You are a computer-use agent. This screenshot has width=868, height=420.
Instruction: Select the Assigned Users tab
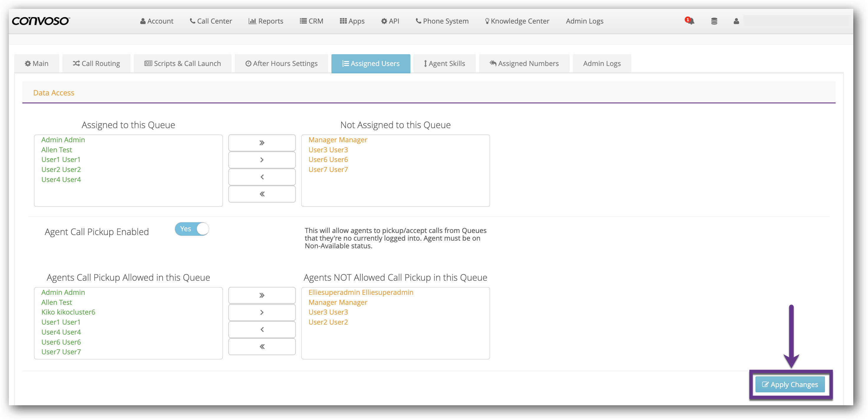point(371,64)
